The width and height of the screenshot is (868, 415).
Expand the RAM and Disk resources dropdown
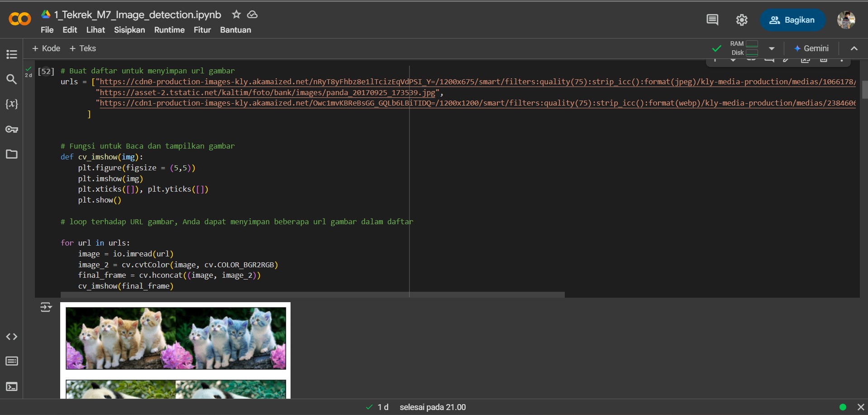coord(772,48)
